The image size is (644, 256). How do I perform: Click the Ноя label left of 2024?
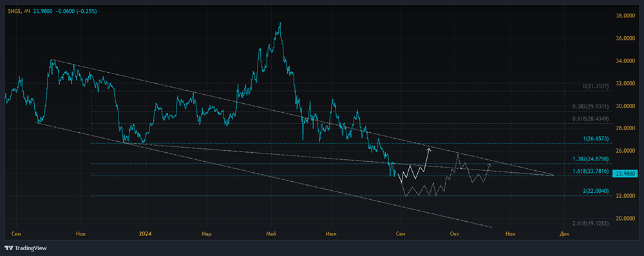click(81, 234)
